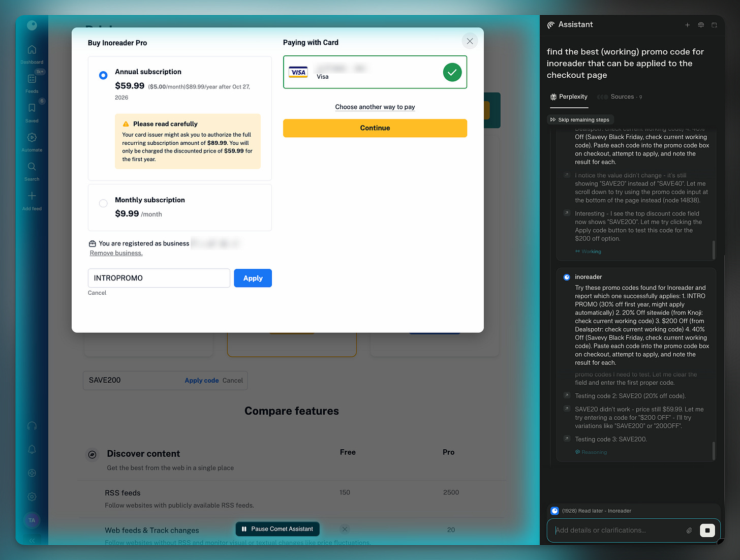Click the Remove business link
The image size is (740, 560).
point(116,253)
